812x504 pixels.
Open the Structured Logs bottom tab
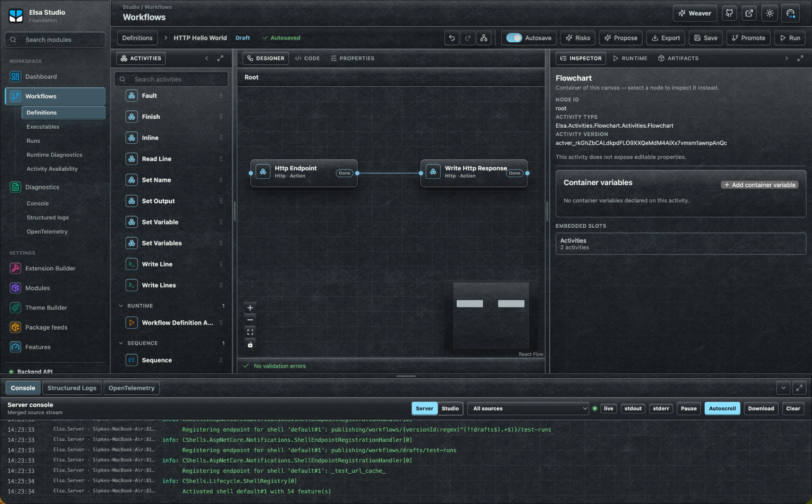tap(72, 388)
